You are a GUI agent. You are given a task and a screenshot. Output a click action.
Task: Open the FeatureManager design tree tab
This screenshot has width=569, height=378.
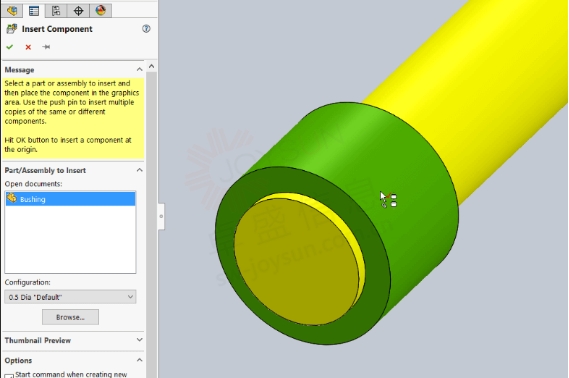point(12,11)
